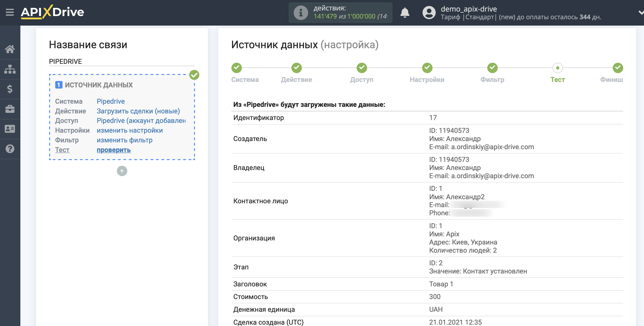Click the Доступ step label
The image size is (644, 326).
(x=362, y=79)
